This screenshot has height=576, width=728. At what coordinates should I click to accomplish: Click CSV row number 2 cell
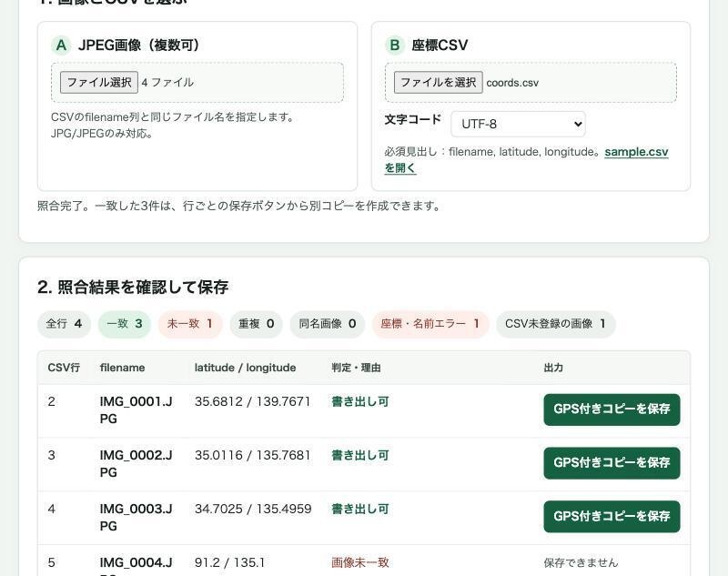coord(51,401)
